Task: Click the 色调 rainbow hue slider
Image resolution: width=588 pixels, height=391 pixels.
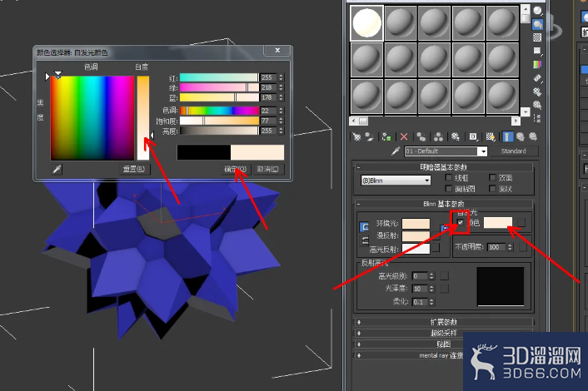Action: coord(219,111)
